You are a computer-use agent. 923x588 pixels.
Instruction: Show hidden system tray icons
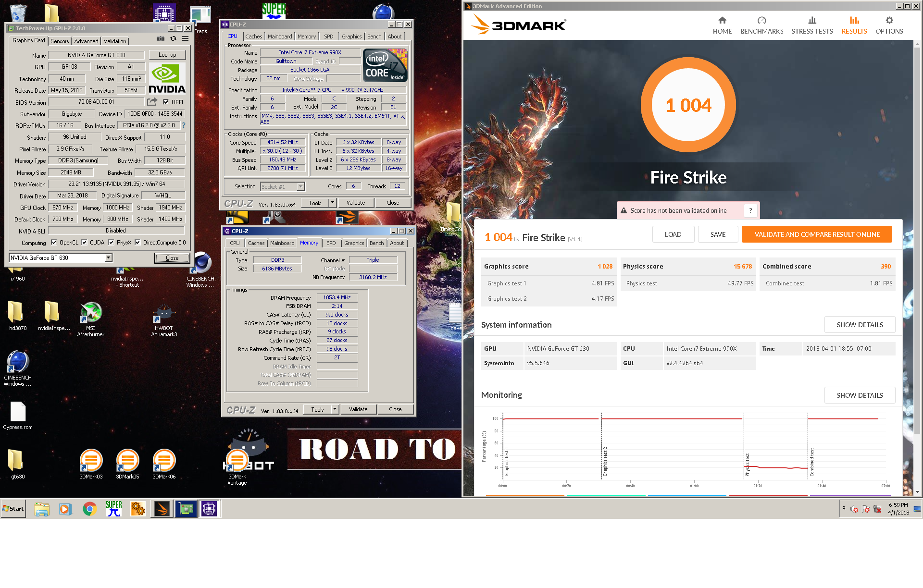coord(843,508)
